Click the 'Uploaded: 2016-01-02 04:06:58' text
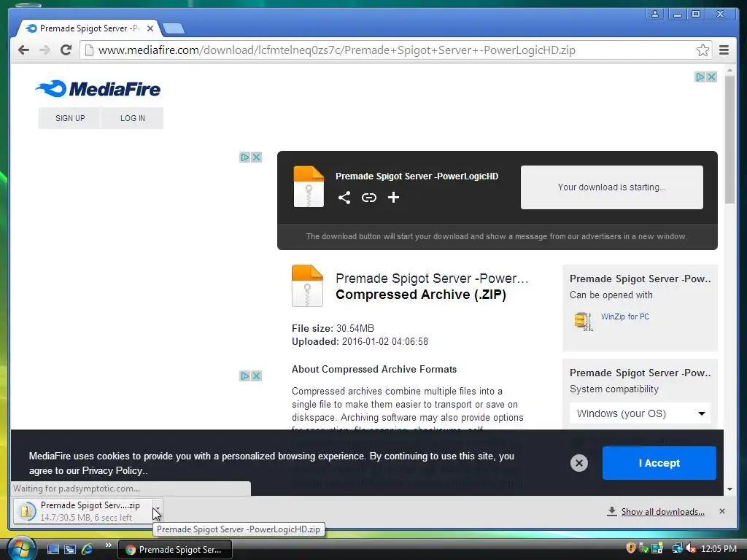The image size is (747, 560). (x=360, y=342)
